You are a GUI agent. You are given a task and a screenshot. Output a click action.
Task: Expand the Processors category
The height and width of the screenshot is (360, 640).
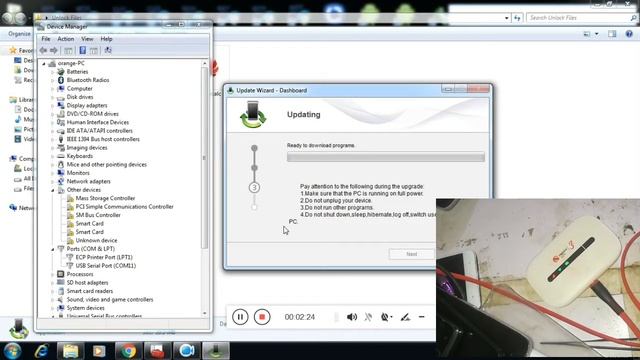53,274
